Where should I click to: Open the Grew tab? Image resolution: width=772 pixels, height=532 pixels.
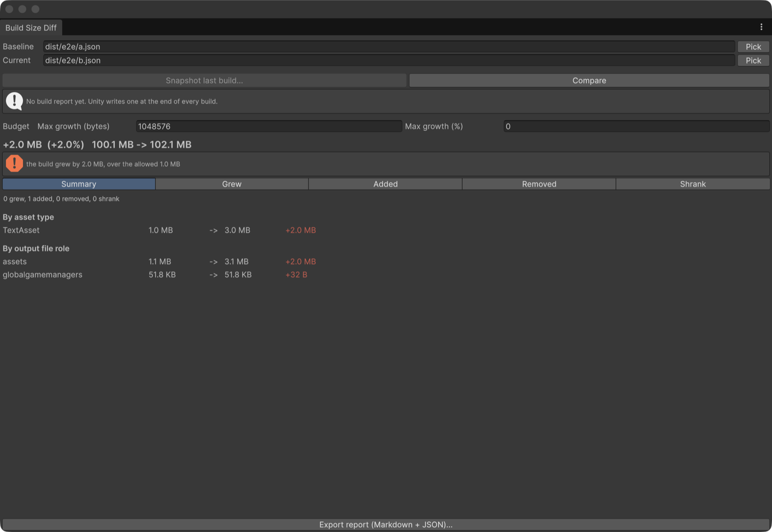232,184
